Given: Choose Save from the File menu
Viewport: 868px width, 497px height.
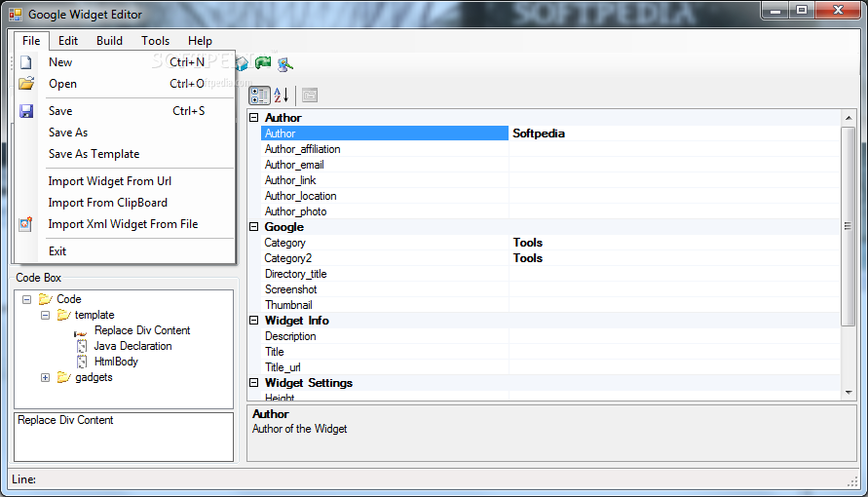Looking at the screenshot, I should pos(126,111).
